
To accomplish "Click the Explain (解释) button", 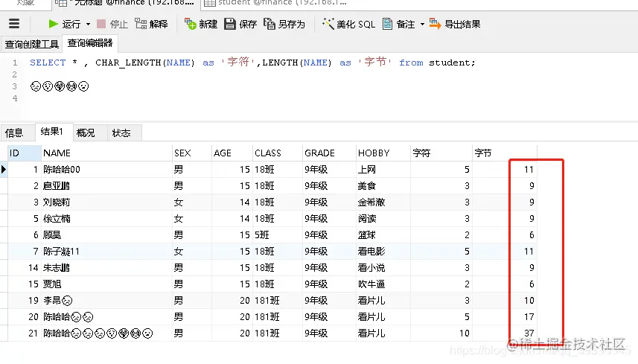I will (151, 24).
